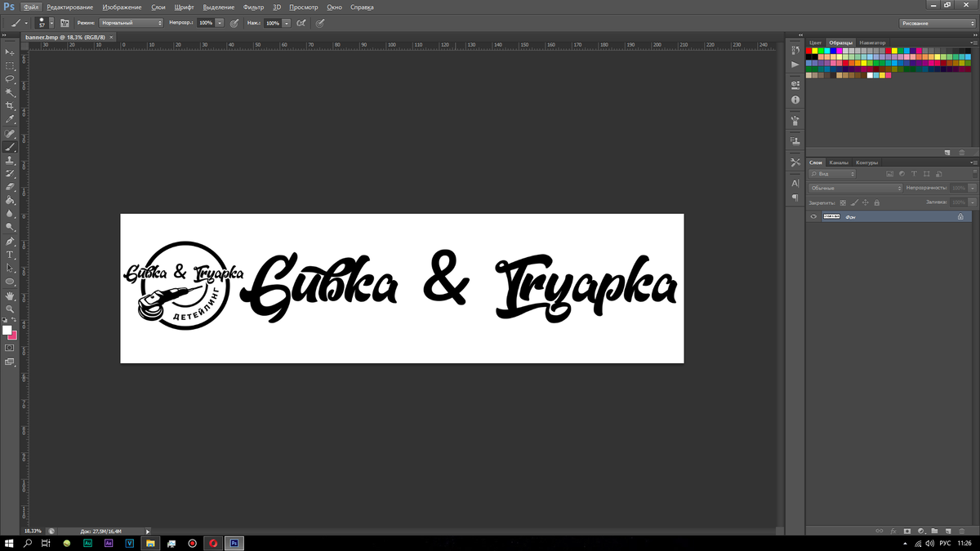Viewport: 980px width, 551px height.
Task: Open the Tool Presets panel icon
Action: [x=795, y=162]
